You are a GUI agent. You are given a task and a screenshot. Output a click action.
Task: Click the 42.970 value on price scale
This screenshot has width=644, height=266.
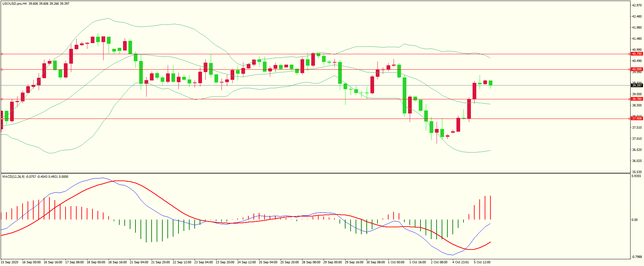coord(637,5)
